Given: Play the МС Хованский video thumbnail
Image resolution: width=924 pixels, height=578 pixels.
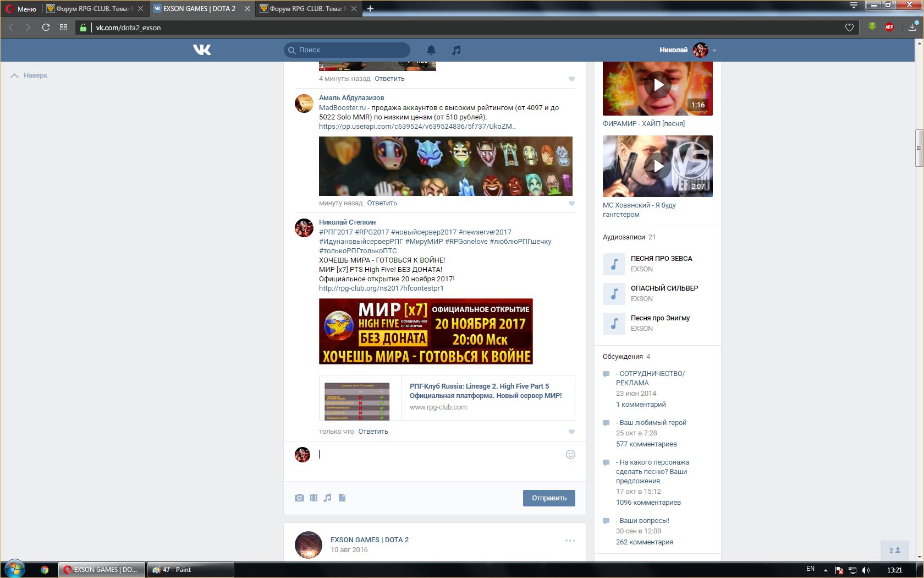Looking at the screenshot, I should coord(658,166).
